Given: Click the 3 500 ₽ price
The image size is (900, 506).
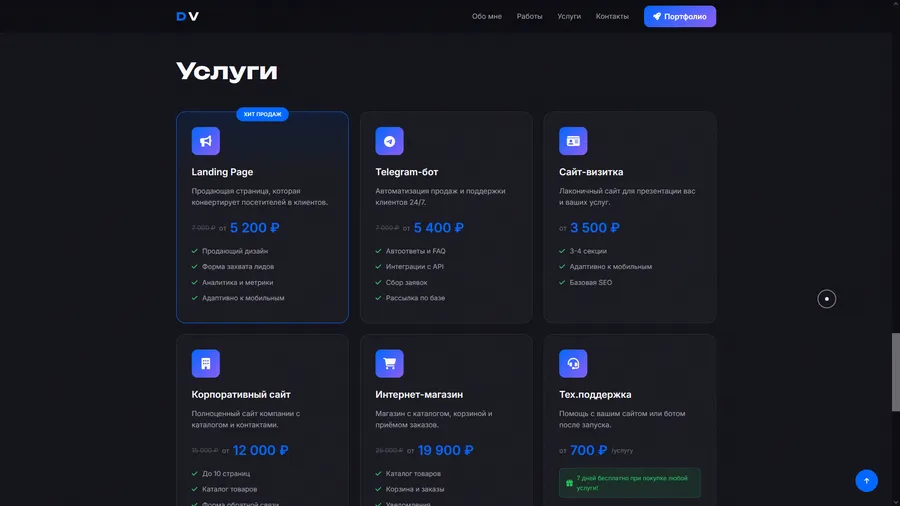Looking at the screenshot, I should (x=595, y=228).
